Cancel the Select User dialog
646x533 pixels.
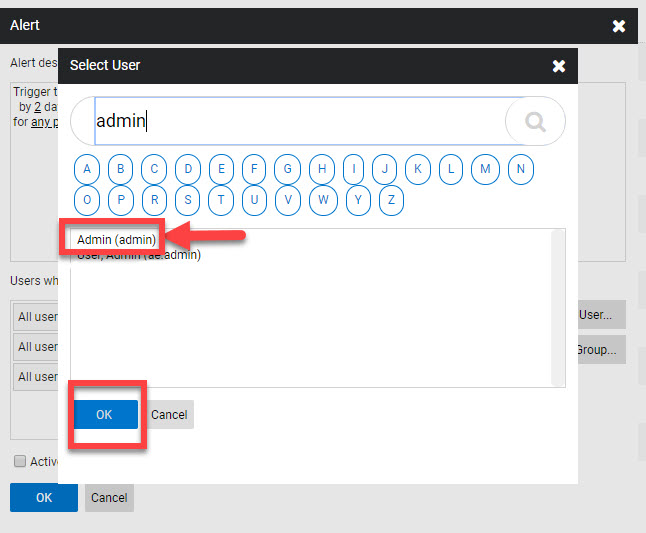(x=169, y=415)
